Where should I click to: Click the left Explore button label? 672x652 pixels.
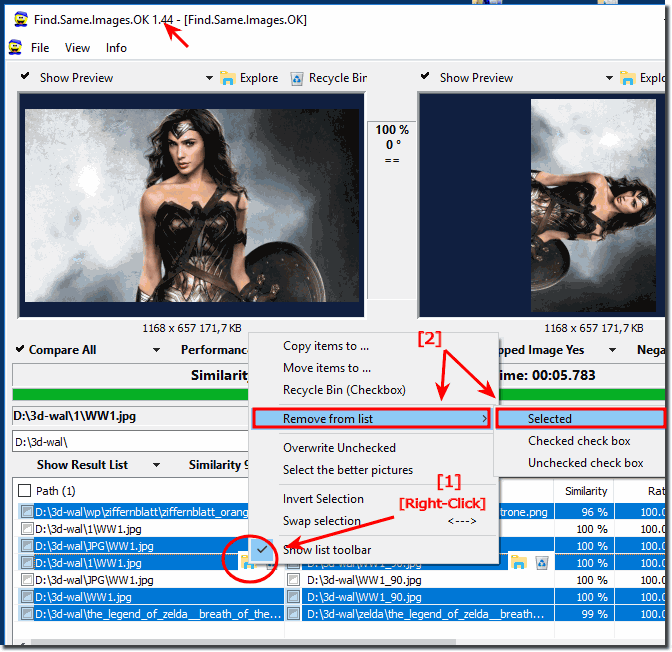click(259, 78)
